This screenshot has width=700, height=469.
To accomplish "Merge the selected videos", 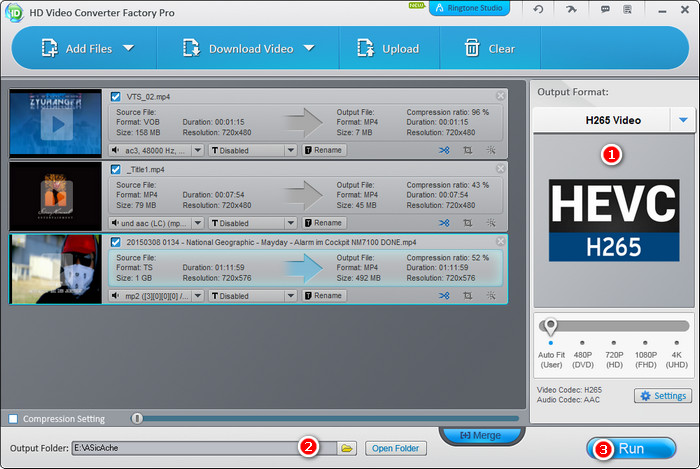I will [481, 435].
